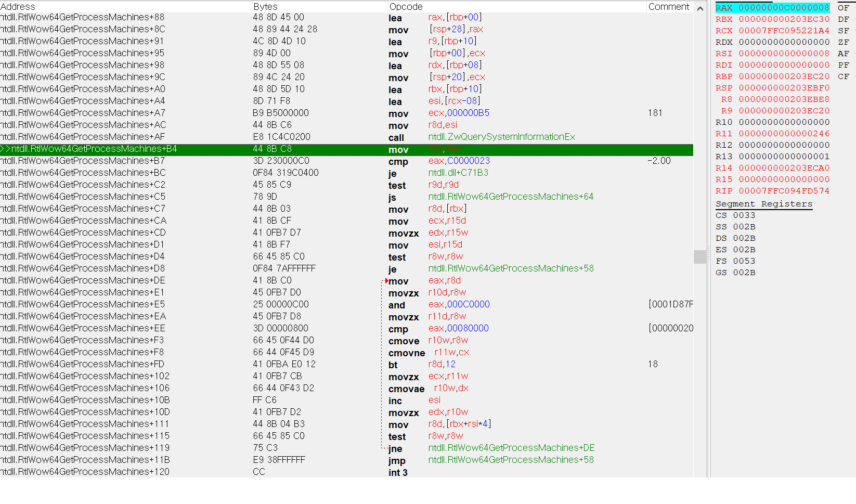
Task: Follow the jne target RtlWow64GetProcessMachines+DE
Action: point(511,448)
